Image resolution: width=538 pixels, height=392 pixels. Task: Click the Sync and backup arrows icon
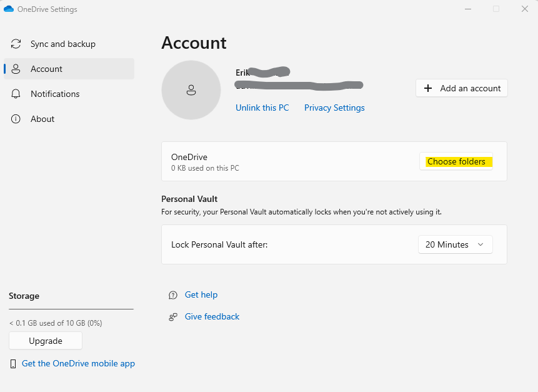tap(16, 44)
